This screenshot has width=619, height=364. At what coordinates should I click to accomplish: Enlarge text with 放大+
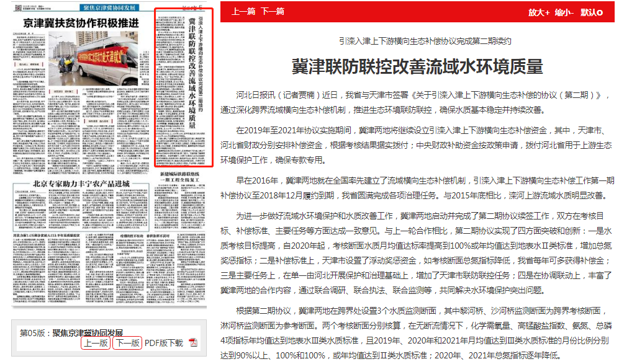tap(538, 12)
